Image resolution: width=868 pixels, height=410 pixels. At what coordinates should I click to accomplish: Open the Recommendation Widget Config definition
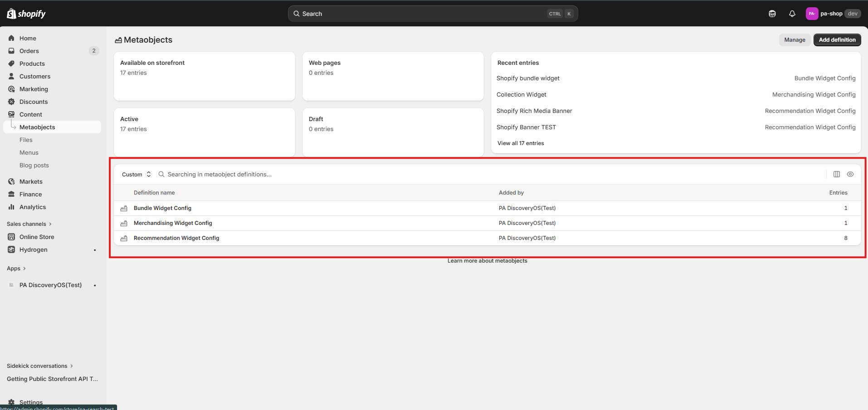(x=176, y=238)
